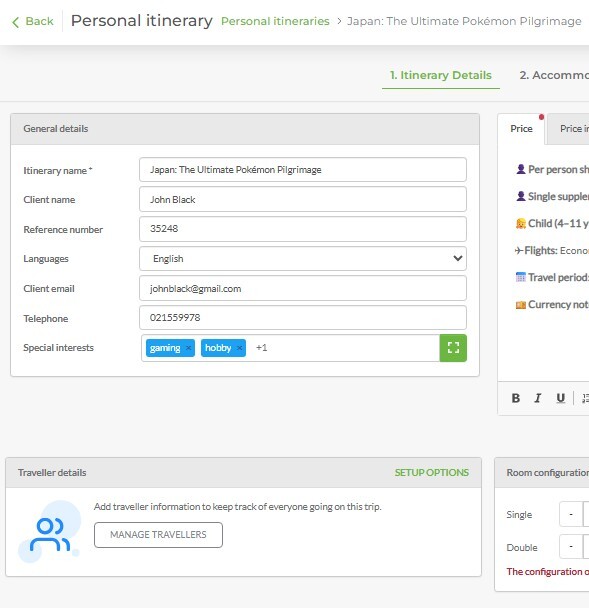This screenshot has width=589, height=608.
Task: Expand special interests with green fullscreen icon
Action: 453,348
